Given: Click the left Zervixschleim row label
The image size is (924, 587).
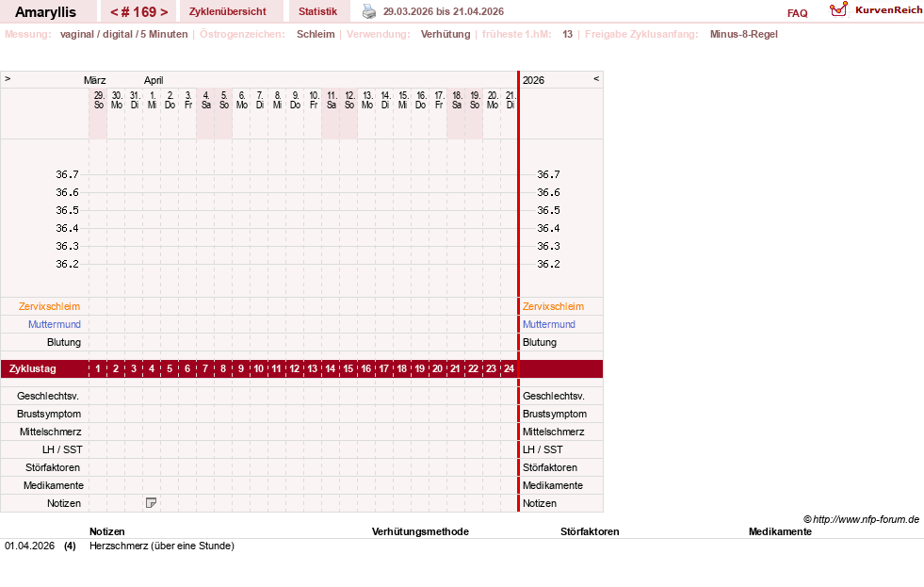Looking at the screenshot, I should [50, 306].
